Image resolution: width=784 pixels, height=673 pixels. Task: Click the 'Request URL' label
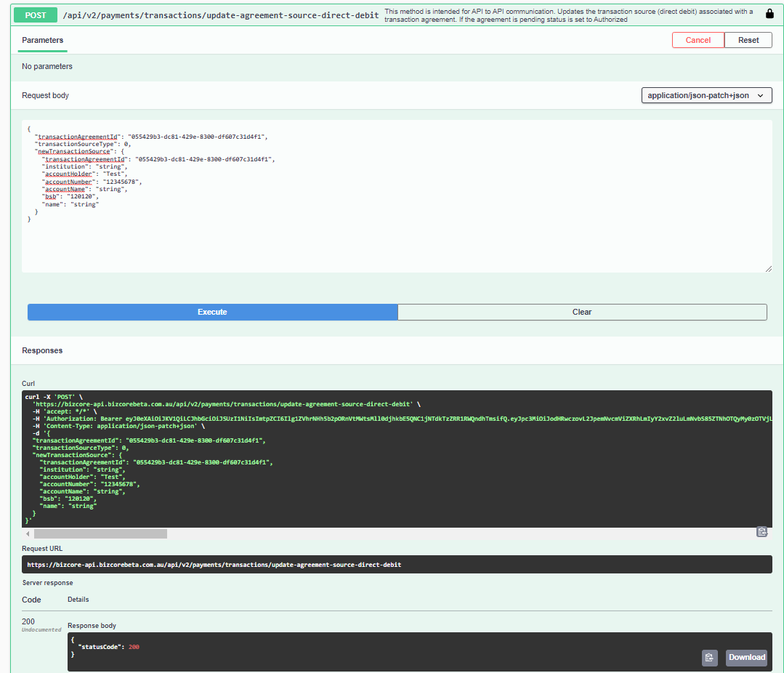tap(42, 549)
